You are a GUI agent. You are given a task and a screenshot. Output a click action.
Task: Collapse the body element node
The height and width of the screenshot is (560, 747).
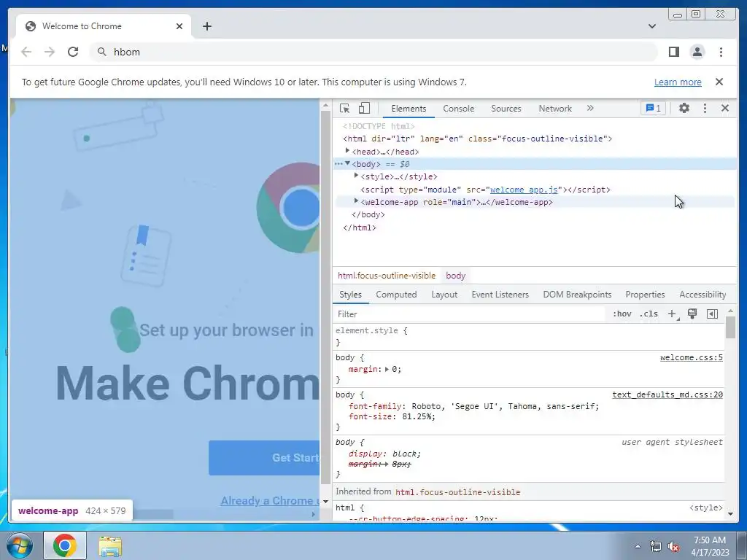[347, 163]
